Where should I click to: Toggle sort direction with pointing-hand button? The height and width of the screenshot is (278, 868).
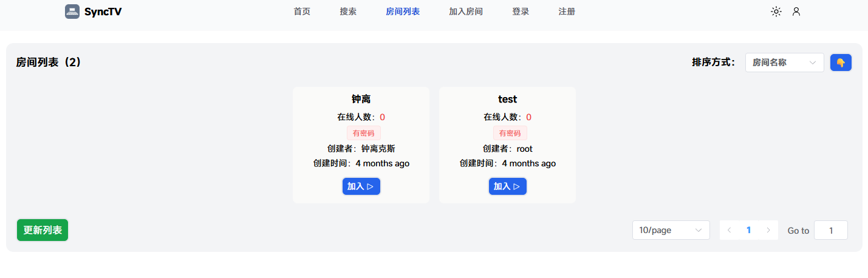[x=841, y=63]
